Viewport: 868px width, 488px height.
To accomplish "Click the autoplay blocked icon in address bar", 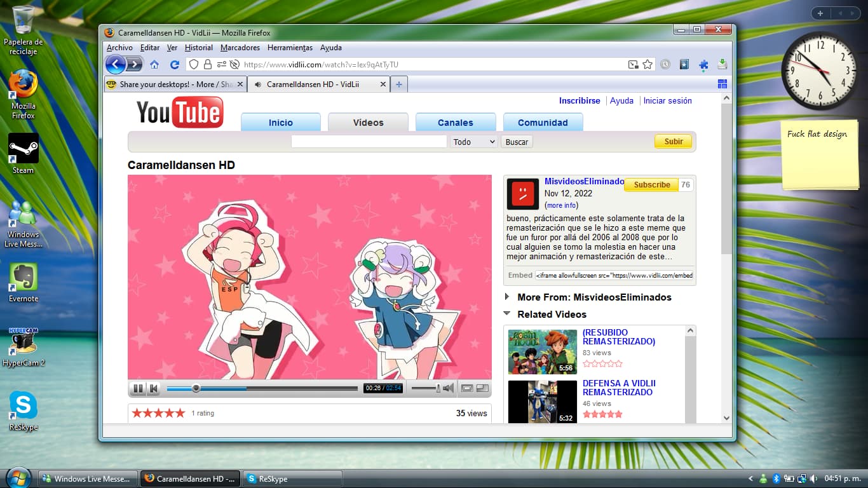I will pos(234,64).
